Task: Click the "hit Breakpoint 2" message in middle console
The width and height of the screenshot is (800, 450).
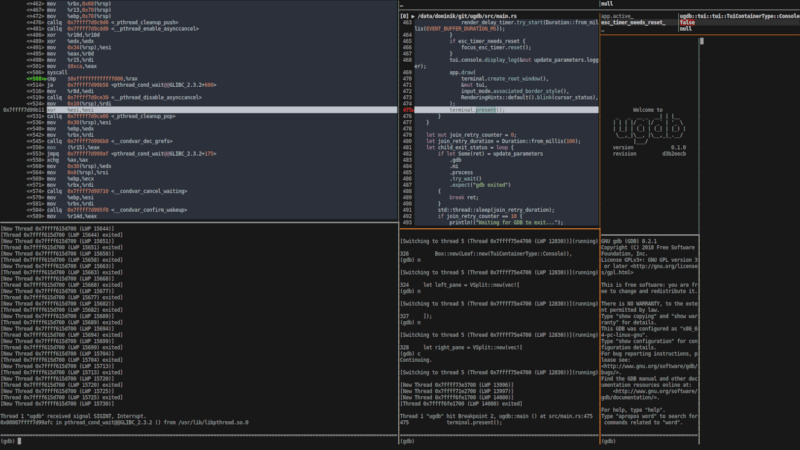Action: (x=496, y=416)
